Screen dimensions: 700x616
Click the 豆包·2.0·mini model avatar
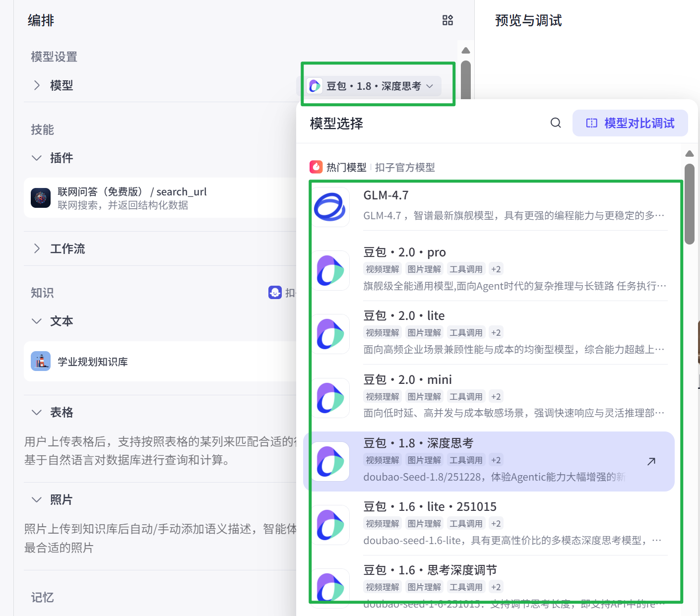pyautogui.click(x=330, y=398)
